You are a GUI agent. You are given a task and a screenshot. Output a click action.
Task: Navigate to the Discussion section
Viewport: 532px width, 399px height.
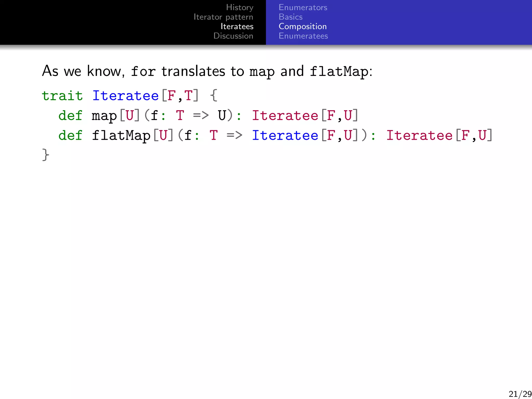tap(233, 36)
